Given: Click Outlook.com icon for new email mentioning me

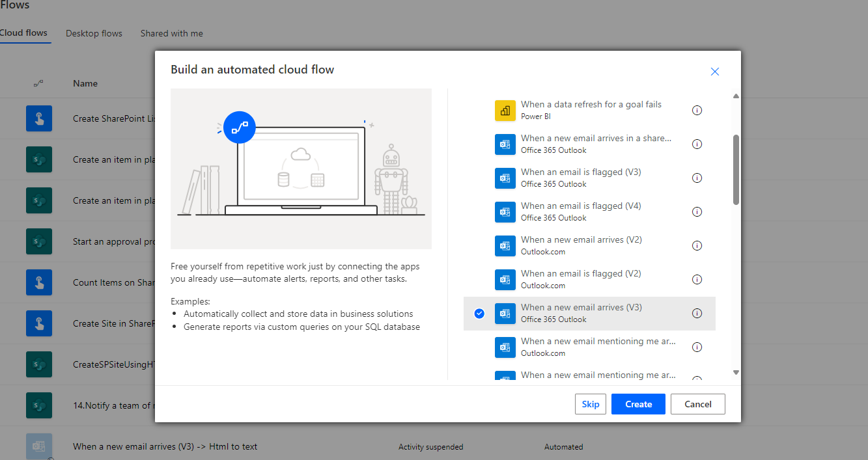Looking at the screenshot, I should coord(505,347).
